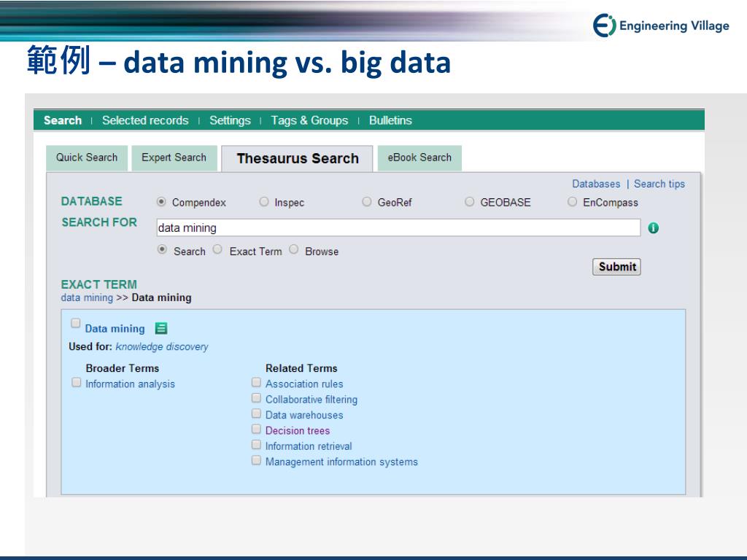This screenshot has height=560, width=747.
Task: Check the Information retrieval checkbox
Action: click(256, 444)
